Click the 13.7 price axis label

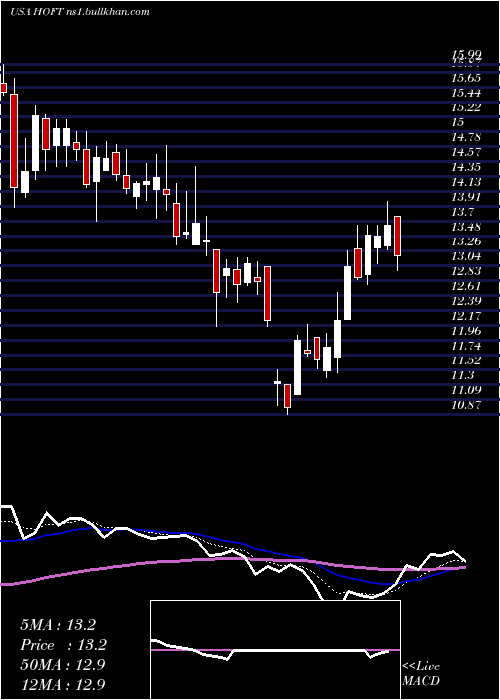click(462, 212)
